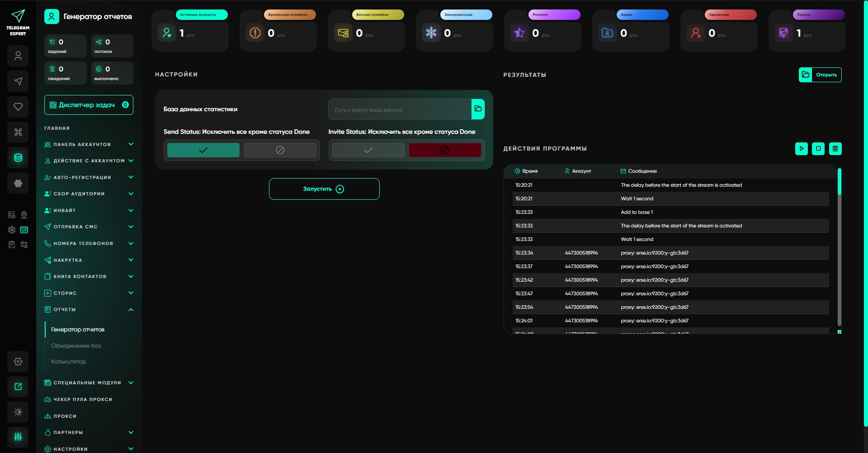
Task: Open Диспетчер задач button
Action: (89, 105)
